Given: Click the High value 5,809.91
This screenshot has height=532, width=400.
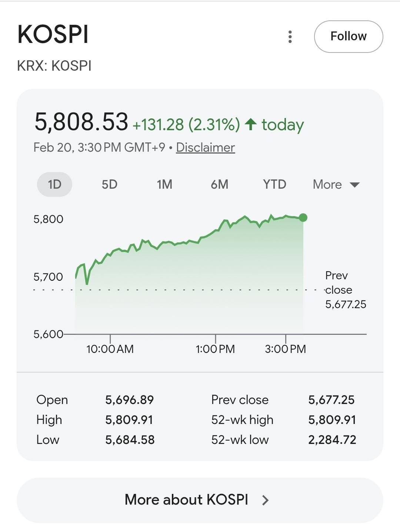Looking at the screenshot, I should (x=129, y=420).
